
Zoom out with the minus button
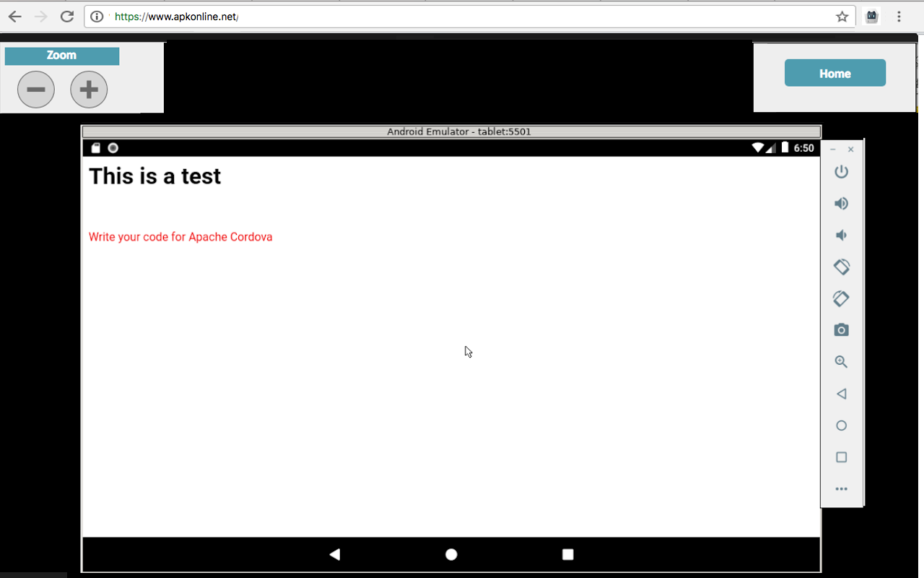(x=36, y=90)
